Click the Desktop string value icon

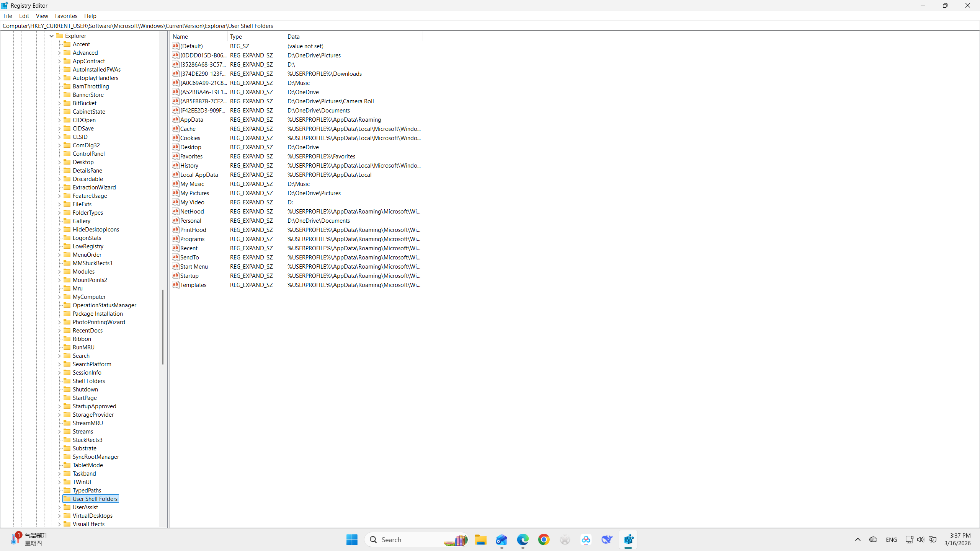coord(176,147)
